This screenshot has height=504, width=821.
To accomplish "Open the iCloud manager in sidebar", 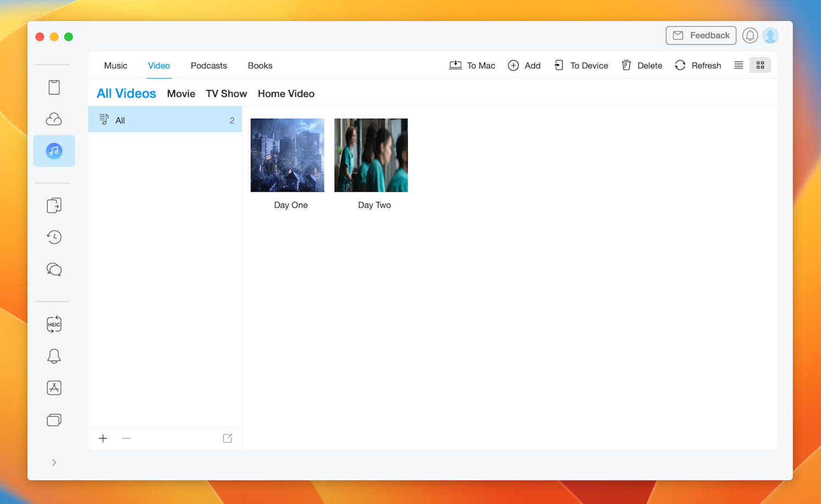I will pos(54,119).
